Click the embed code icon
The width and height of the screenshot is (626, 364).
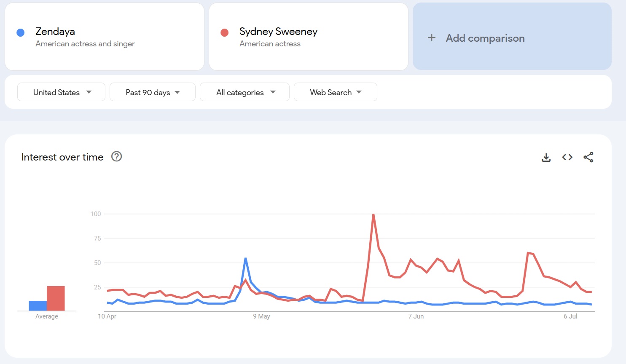pos(567,157)
